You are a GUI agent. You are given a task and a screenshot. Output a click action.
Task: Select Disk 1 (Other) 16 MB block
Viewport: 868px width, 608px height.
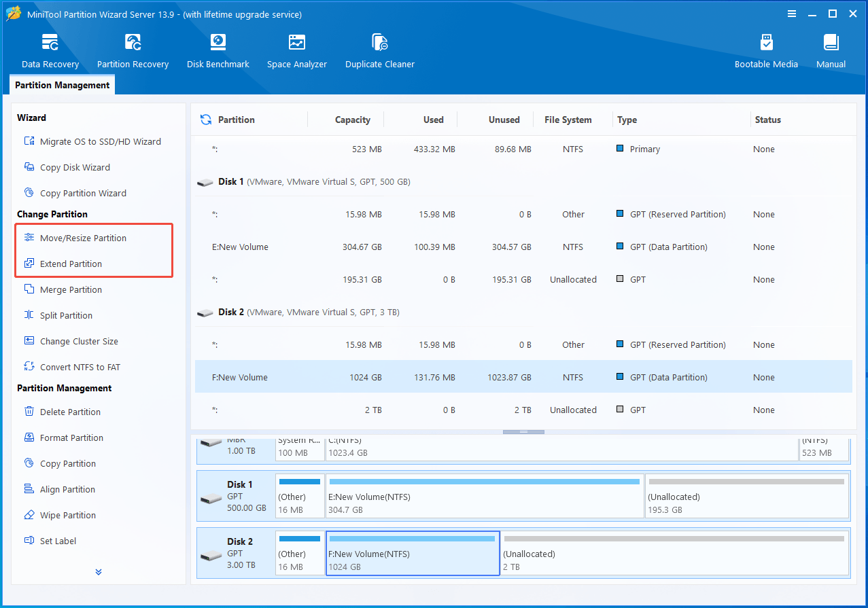(300, 496)
